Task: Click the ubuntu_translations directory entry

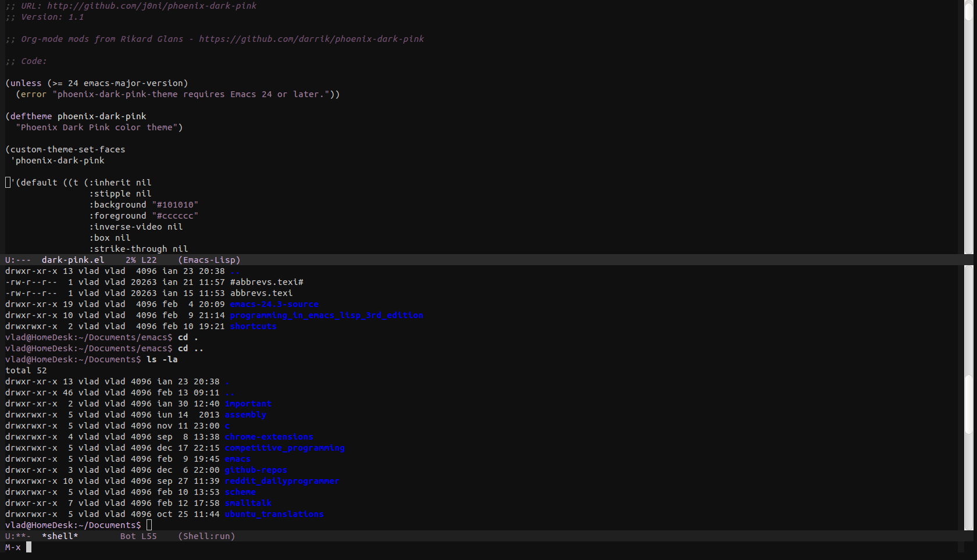Action: point(274,514)
